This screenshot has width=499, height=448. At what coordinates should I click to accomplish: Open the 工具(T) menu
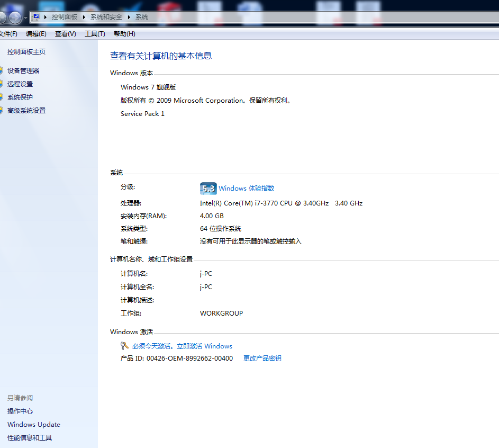[x=95, y=34]
